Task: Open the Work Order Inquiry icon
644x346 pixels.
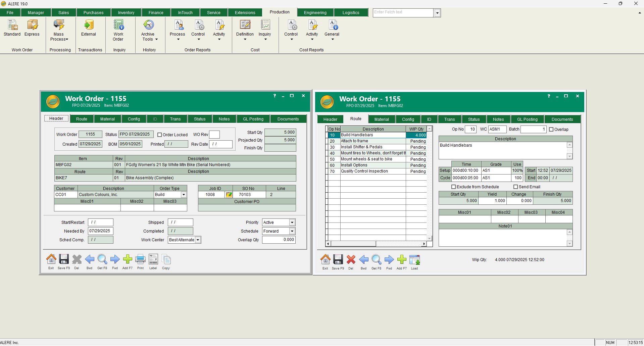Action: tap(118, 26)
